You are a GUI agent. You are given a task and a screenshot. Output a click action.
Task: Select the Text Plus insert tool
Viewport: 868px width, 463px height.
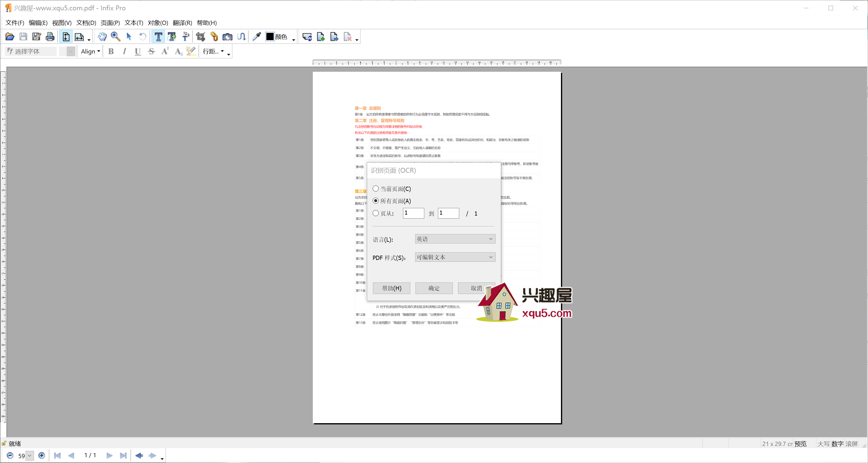click(x=172, y=37)
